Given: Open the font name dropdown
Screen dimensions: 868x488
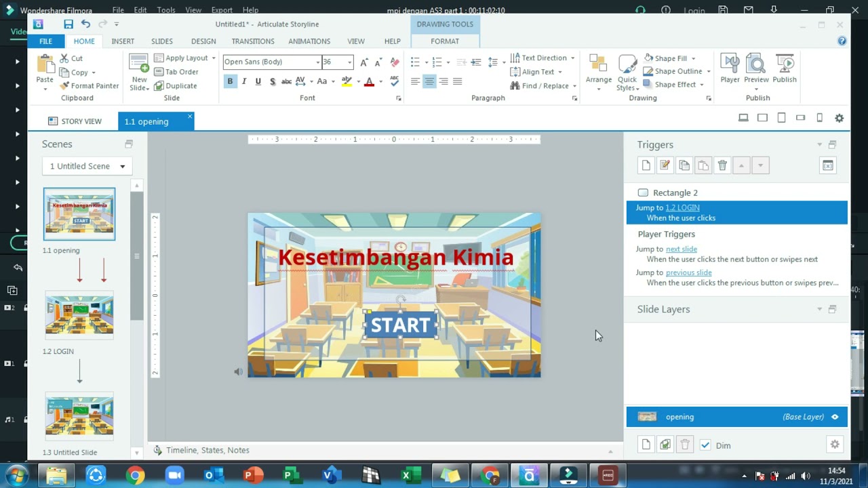Looking at the screenshot, I should pyautogui.click(x=317, y=62).
